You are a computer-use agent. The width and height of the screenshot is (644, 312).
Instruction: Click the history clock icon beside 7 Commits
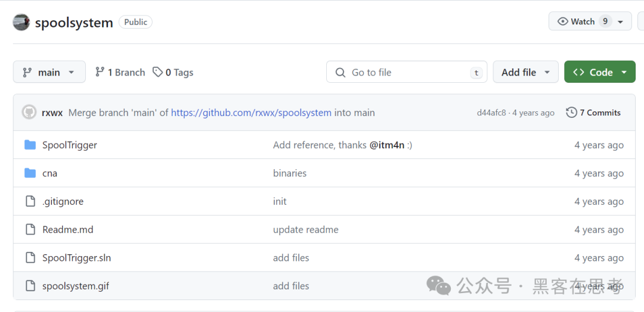click(571, 113)
